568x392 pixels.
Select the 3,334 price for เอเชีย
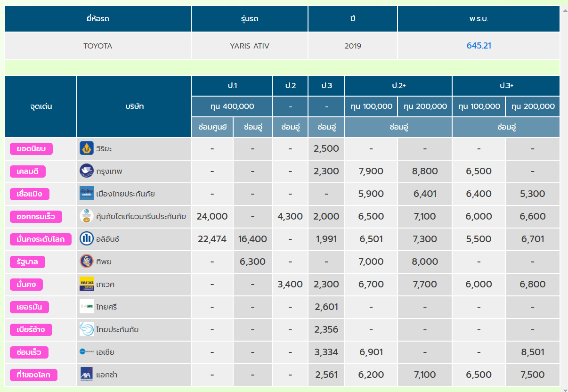pyautogui.click(x=327, y=352)
